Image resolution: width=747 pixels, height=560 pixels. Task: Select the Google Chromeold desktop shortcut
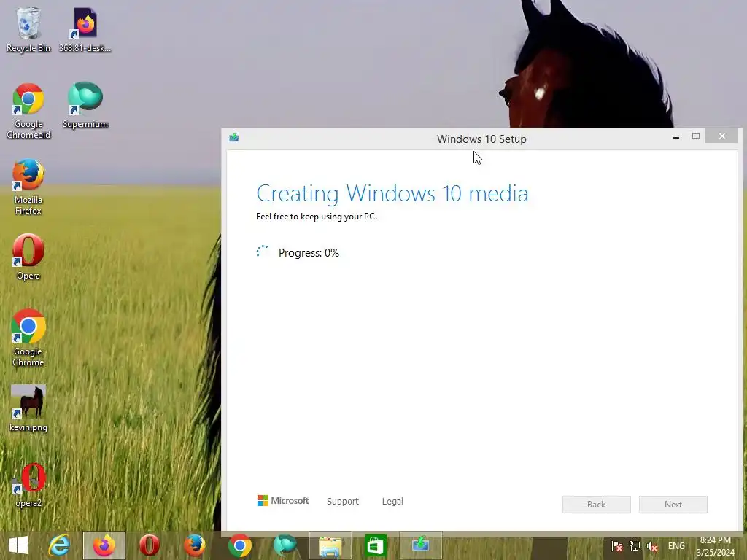pos(28,111)
